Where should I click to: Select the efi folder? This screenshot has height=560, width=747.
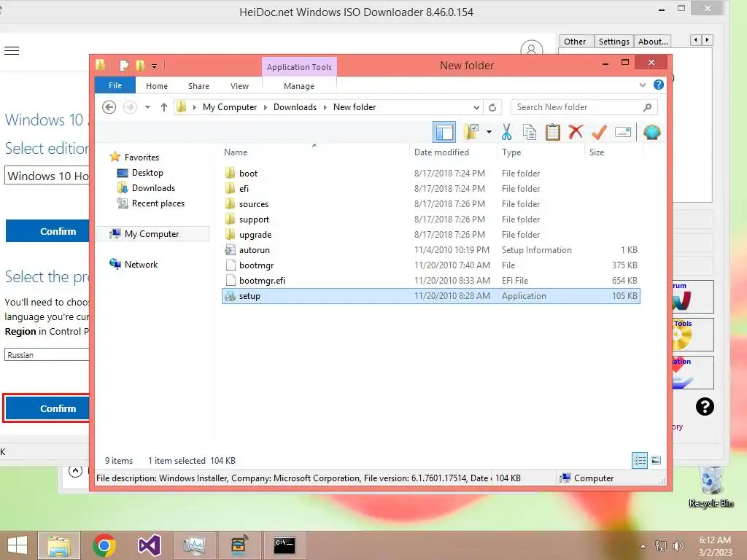430,189
